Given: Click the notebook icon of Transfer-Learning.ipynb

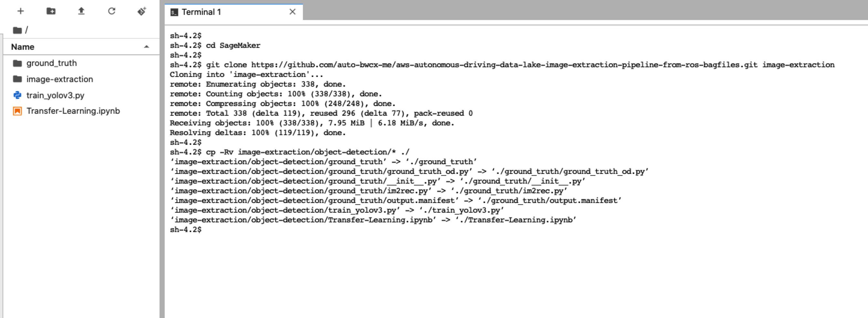Looking at the screenshot, I should pyautogui.click(x=17, y=111).
